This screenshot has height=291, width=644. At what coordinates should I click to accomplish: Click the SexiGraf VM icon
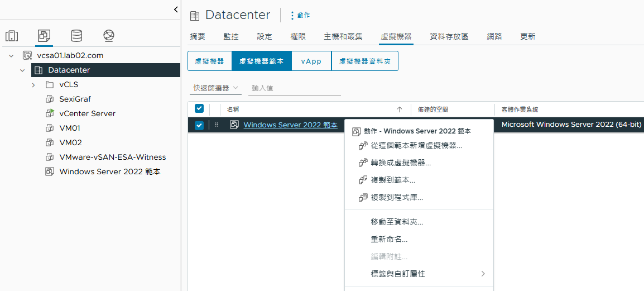50,99
